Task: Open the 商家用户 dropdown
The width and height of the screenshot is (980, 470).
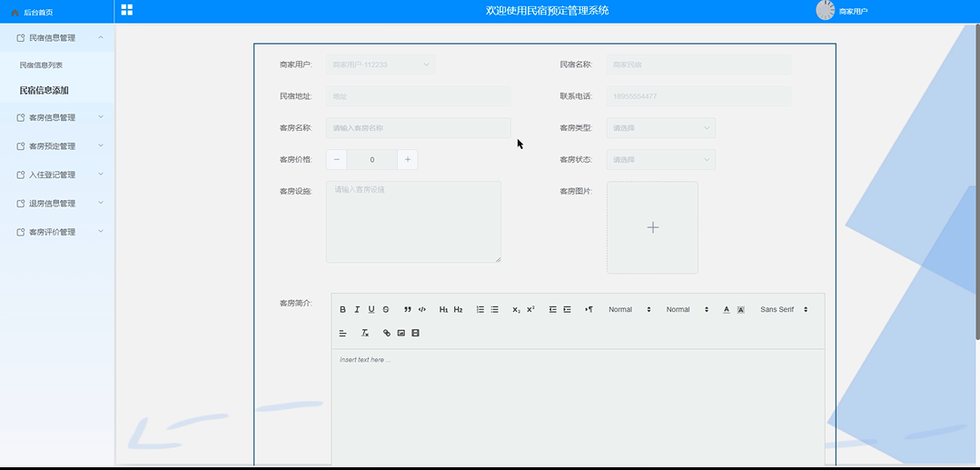Action: 381,65
